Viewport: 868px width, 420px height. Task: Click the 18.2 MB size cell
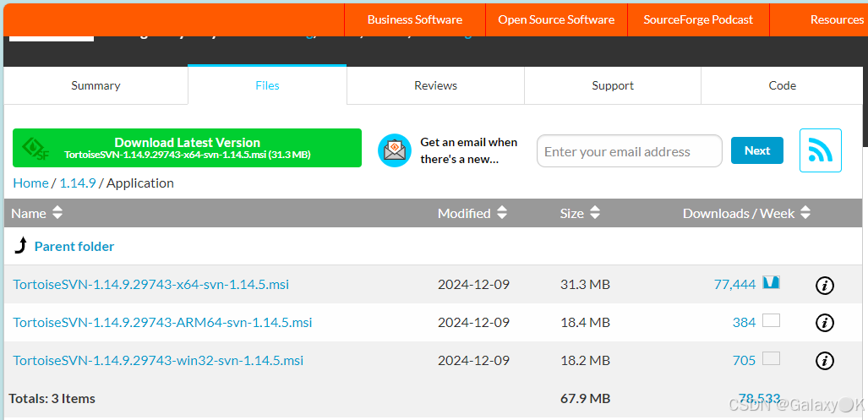coord(585,361)
